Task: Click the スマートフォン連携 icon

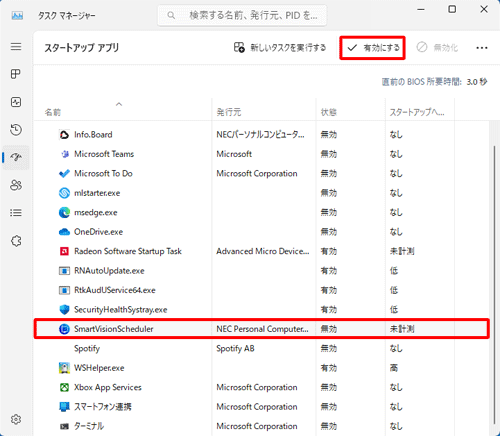Action: coord(64,407)
